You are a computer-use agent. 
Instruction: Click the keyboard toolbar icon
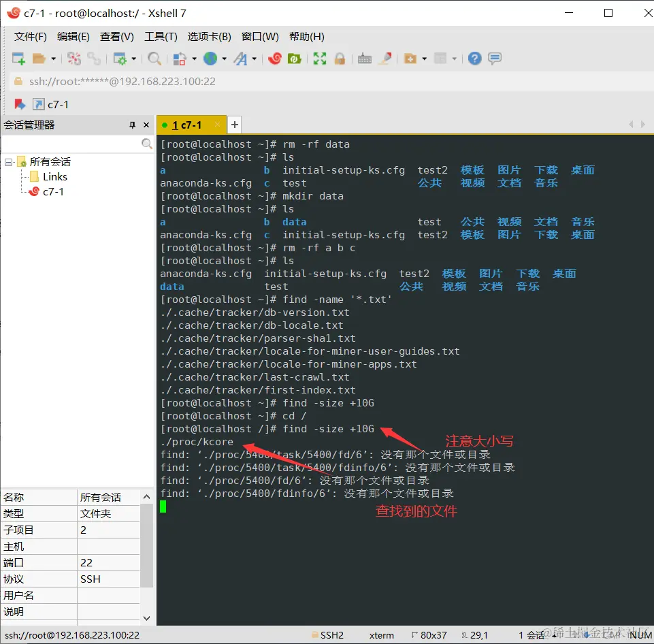(365, 59)
